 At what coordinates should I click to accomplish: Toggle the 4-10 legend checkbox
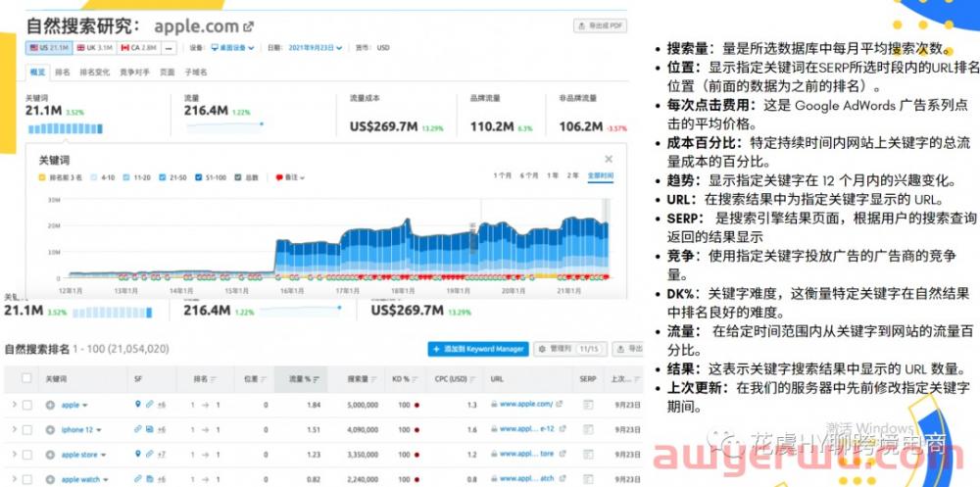[x=95, y=177]
